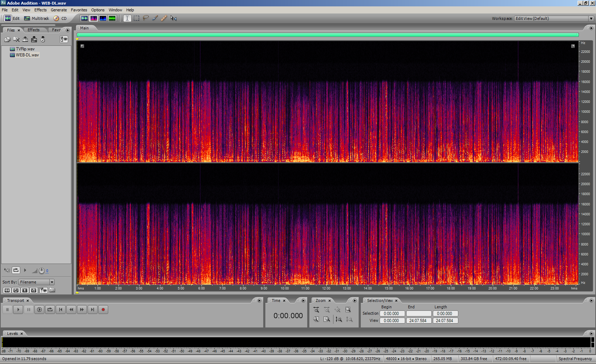Show the Spectral Frequency display

[94, 18]
